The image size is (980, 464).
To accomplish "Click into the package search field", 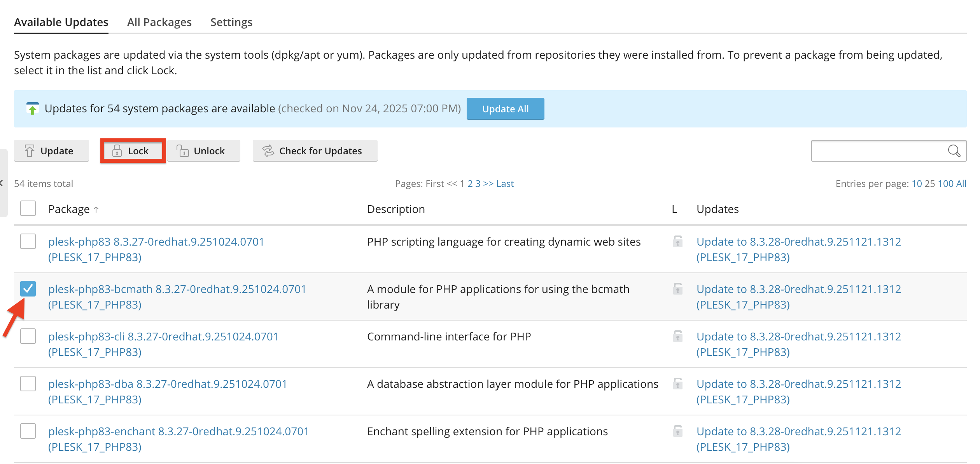I will coord(879,151).
